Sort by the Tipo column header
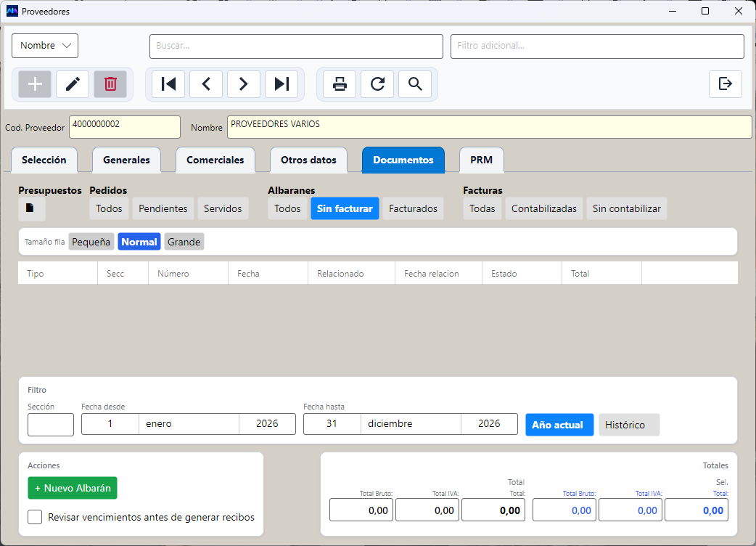The image size is (756, 546). tap(58, 273)
